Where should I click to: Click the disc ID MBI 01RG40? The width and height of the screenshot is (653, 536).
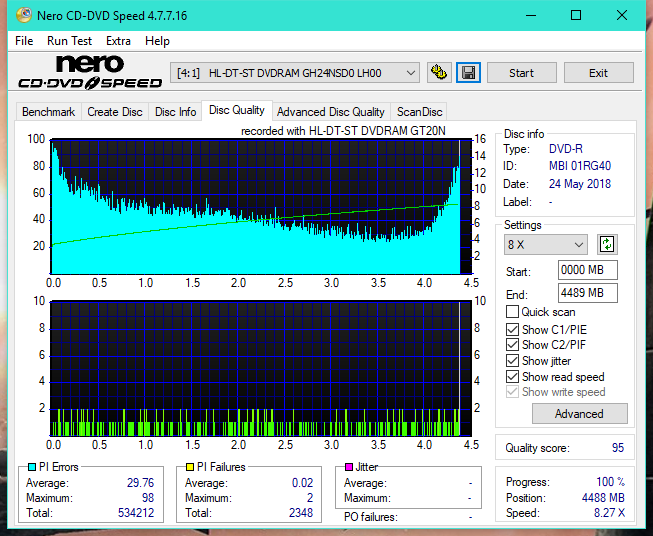[580, 166]
